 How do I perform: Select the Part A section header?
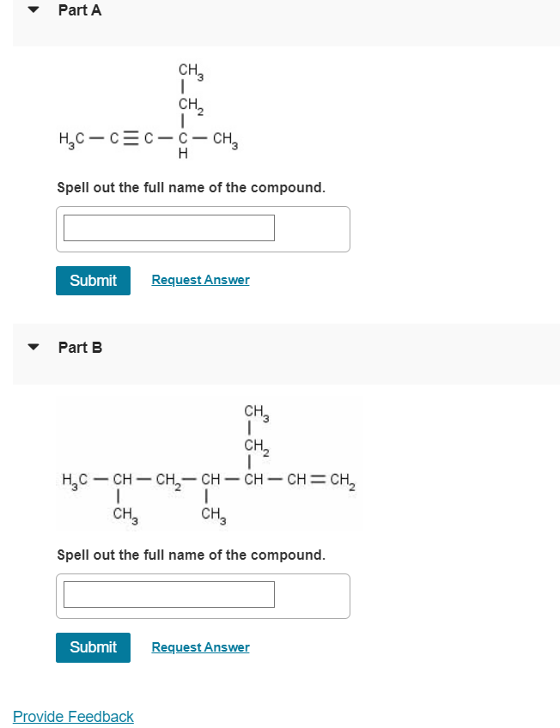pyautogui.click(x=79, y=9)
